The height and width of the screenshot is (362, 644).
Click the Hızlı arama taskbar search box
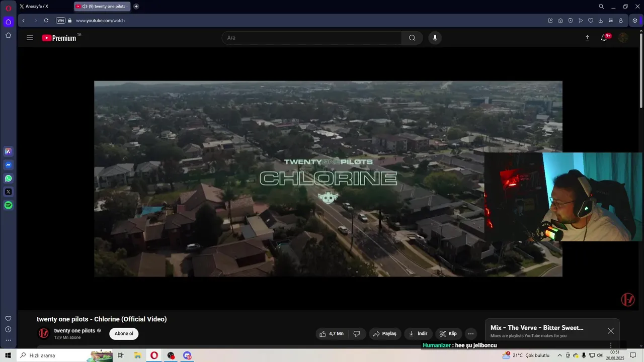64,355
